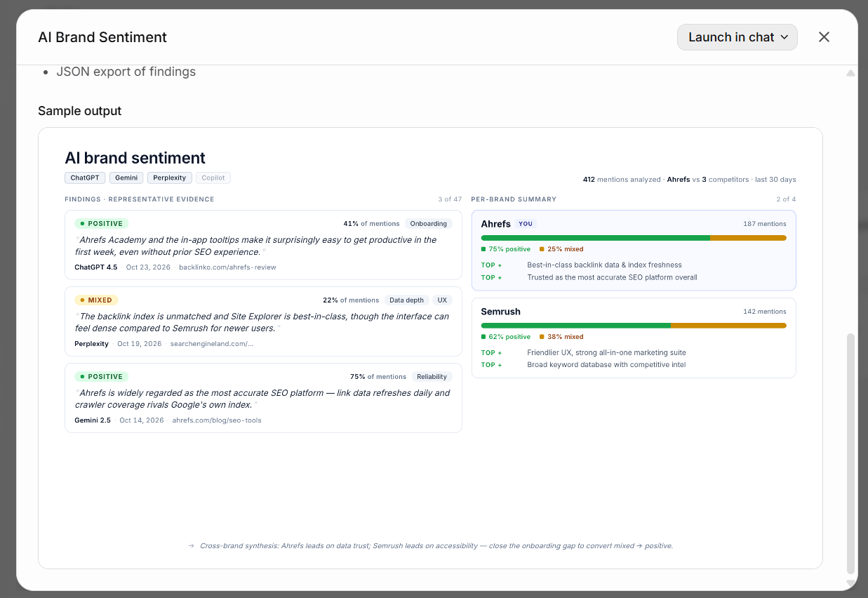Select the greyed Copilot tag

coord(213,178)
